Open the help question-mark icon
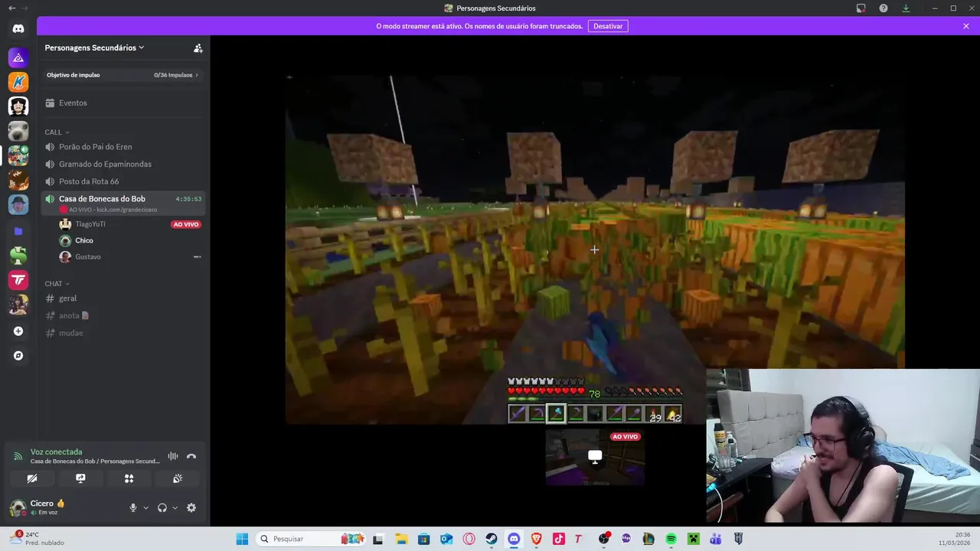Viewport: 980px width, 551px height. [x=884, y=8]
